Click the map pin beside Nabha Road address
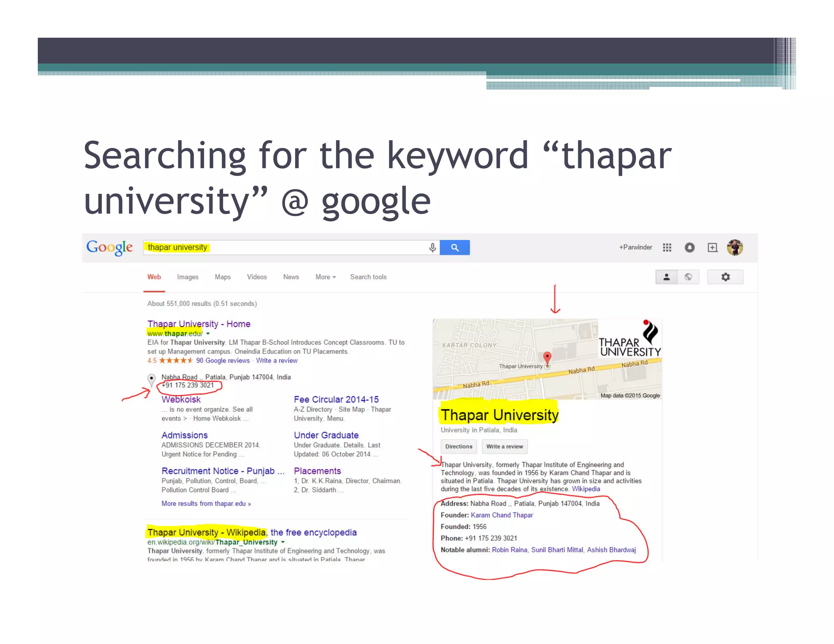This screenshot has height=644, width=834. point(151,380)
